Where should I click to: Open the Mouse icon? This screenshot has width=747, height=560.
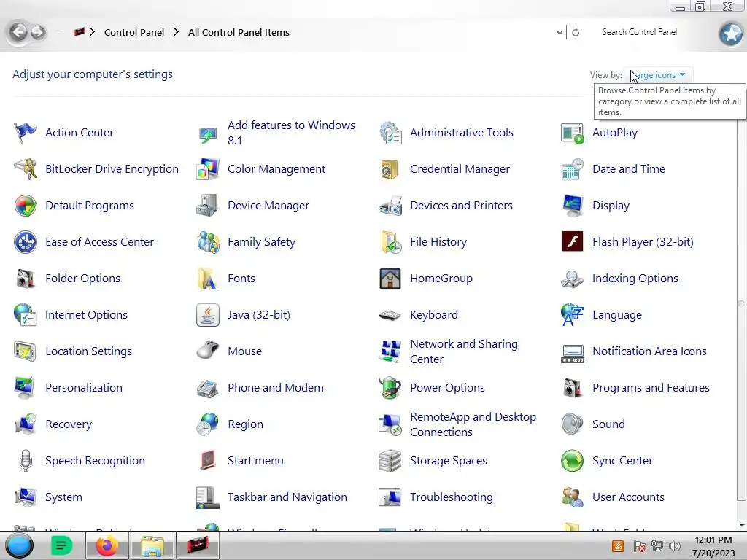coord(208,351)
